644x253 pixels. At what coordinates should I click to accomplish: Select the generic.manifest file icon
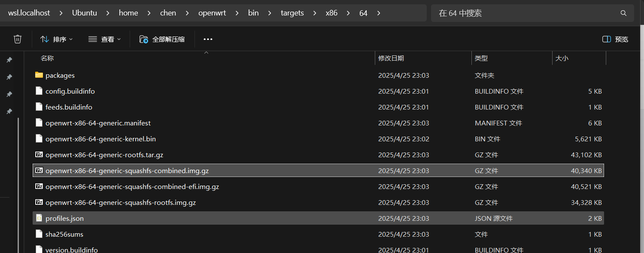pyautogui.click(x=39, y=123)
